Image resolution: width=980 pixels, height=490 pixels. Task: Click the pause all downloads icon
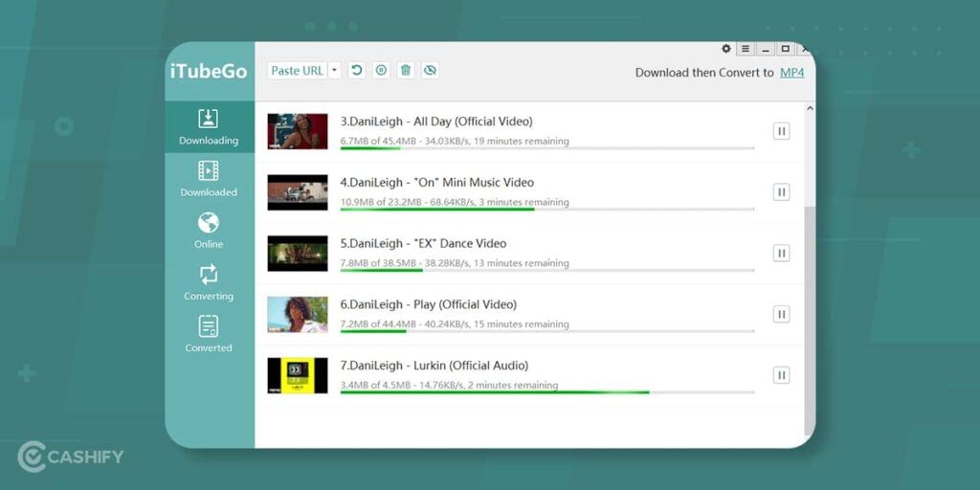point(381,71)
